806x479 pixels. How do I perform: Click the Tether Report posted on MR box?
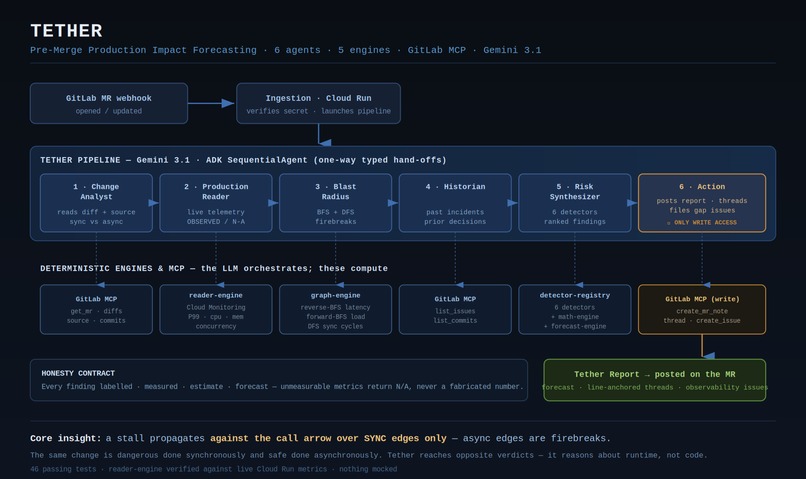pyautogui.click(x=655, y=380)
